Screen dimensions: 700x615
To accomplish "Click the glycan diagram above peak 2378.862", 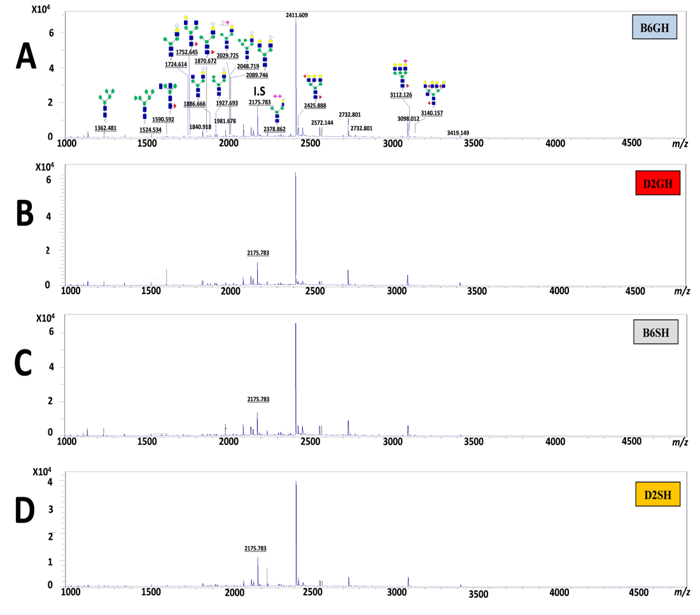I will point(278,110).
